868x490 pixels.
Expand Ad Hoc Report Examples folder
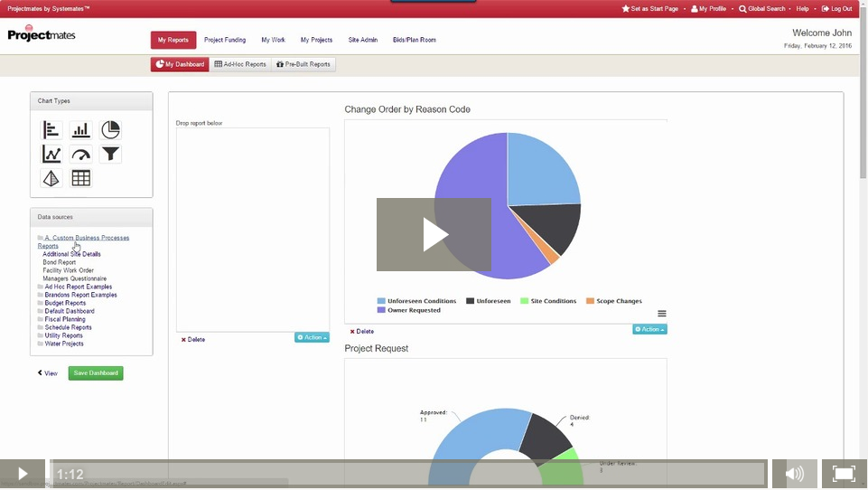coord(78,287)
